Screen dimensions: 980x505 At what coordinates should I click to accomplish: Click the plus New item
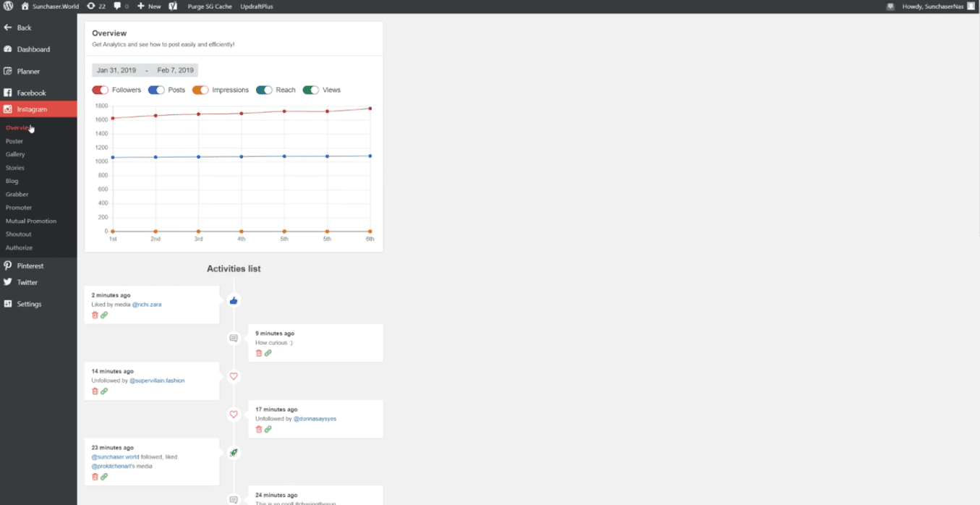(150, 6)
